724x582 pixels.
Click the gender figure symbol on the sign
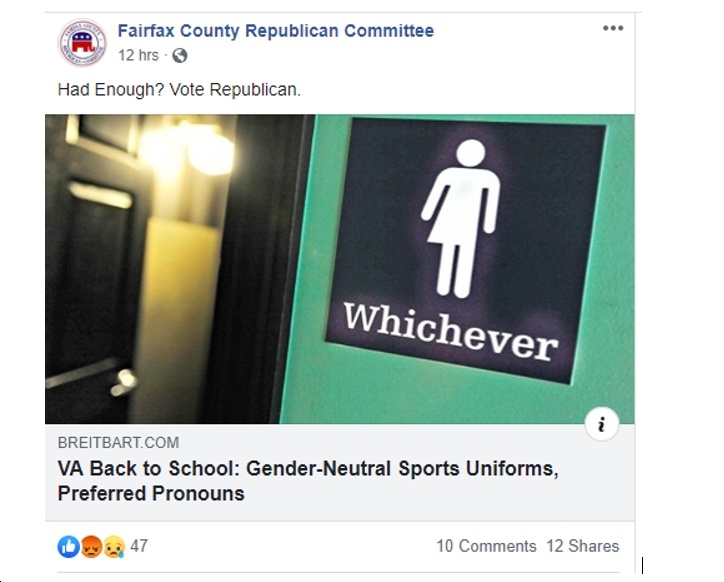tap(461, 218)
